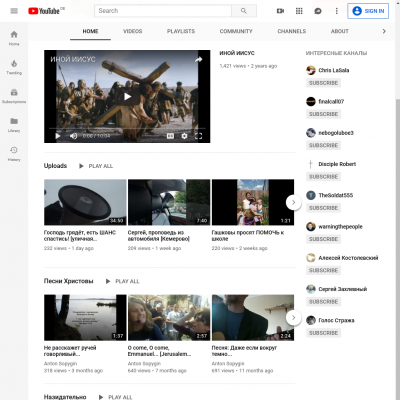This screenshot has width=400, height=400.
Task: Switch to the COMMUNITY tab
Action: click(236, 31)
